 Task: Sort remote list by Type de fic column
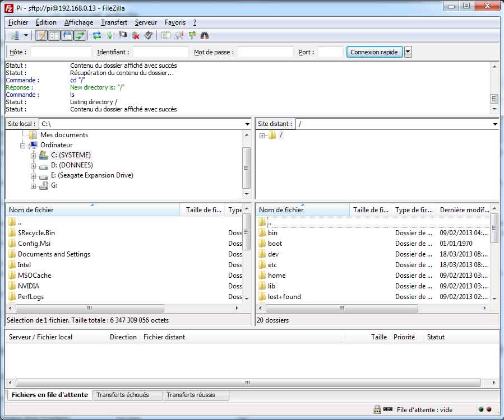click(x=414, y=209)
